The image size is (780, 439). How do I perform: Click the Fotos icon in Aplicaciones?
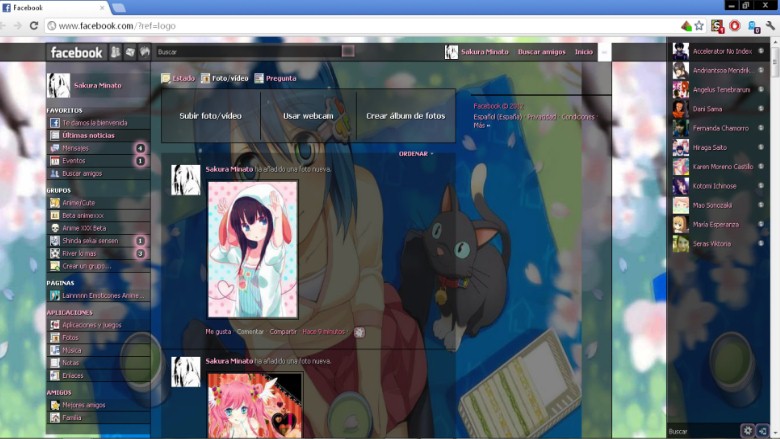[x=55, y=338]
